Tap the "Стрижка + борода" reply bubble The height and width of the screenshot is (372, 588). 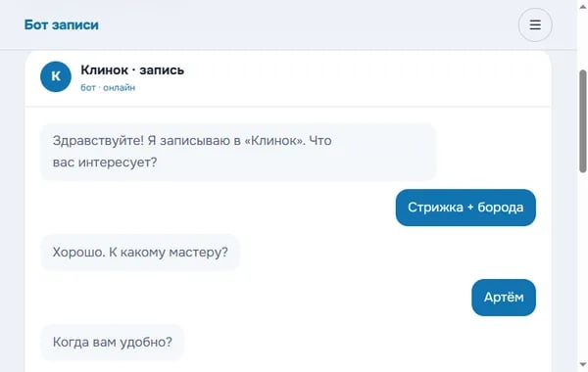(x=465, y=208)
